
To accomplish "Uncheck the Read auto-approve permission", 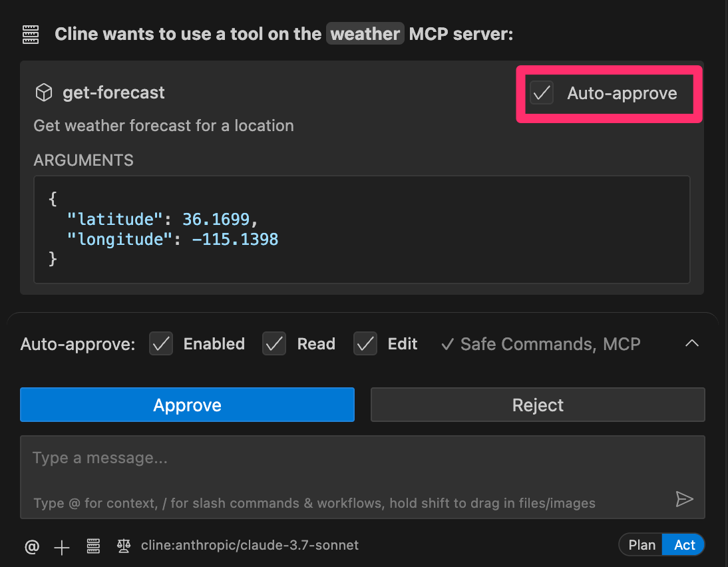I will click(x=273, y=344).
